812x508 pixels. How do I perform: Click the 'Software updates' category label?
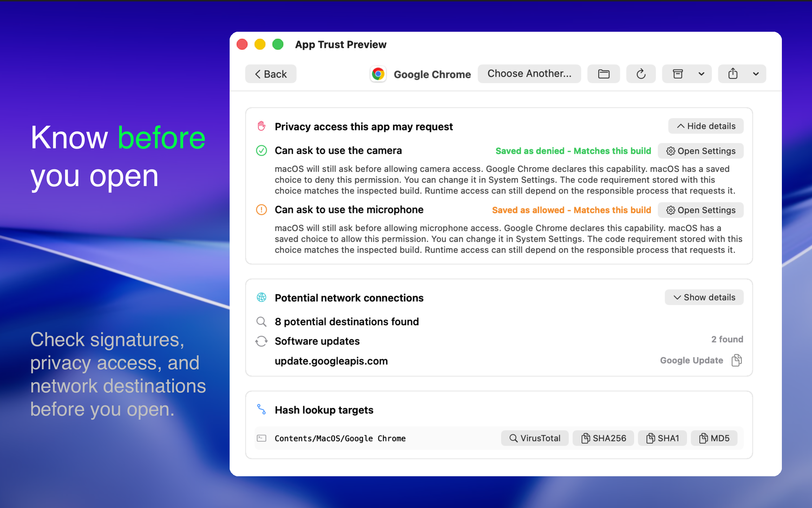[x=317, y=341]
